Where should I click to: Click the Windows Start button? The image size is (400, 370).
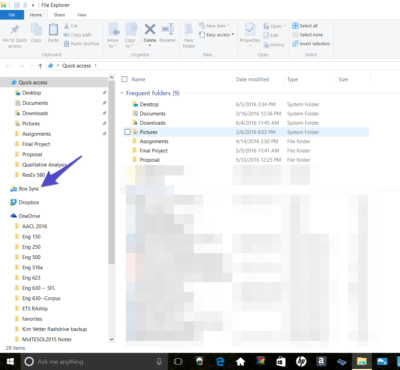click(10, 362)
